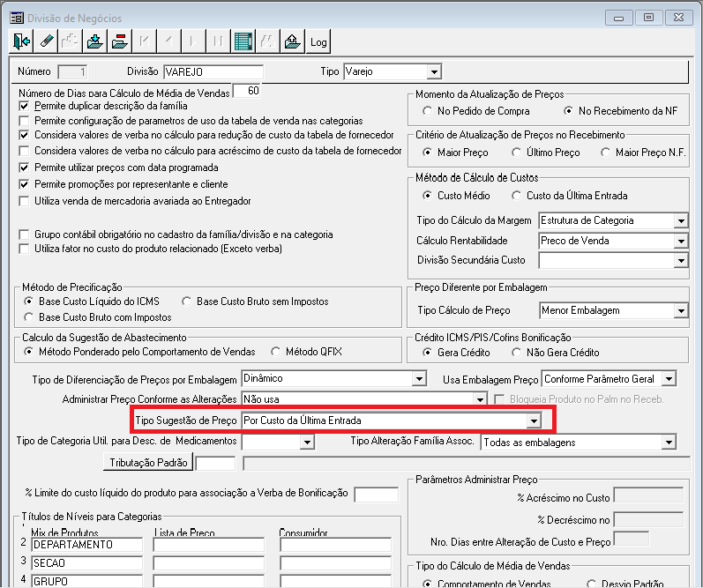The width and height of the screenshot is (703, 588).
Task: Toggle Permite promoções por representante e cliente
Action: (24, 184)
